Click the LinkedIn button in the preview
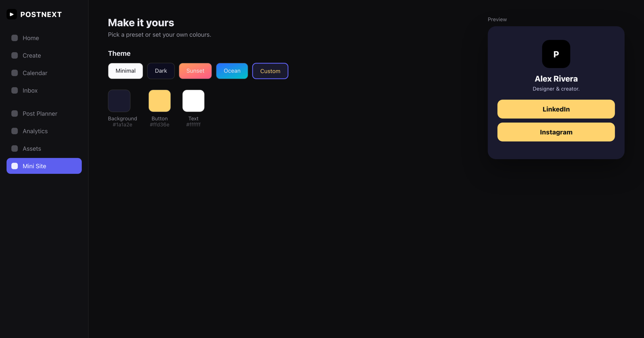Screen dimensions: 644x338 tap(556, 109)
